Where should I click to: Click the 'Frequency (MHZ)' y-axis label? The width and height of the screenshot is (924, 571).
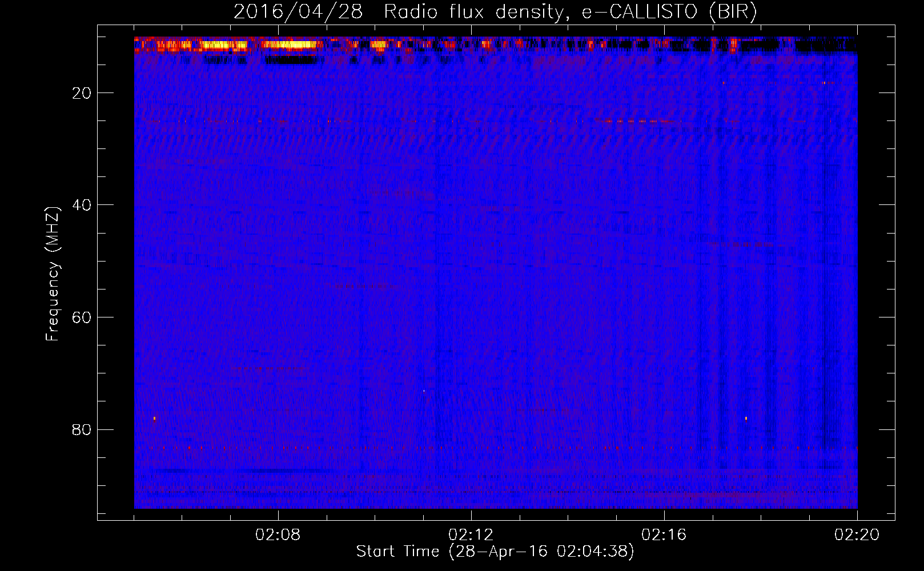(53, 274)
